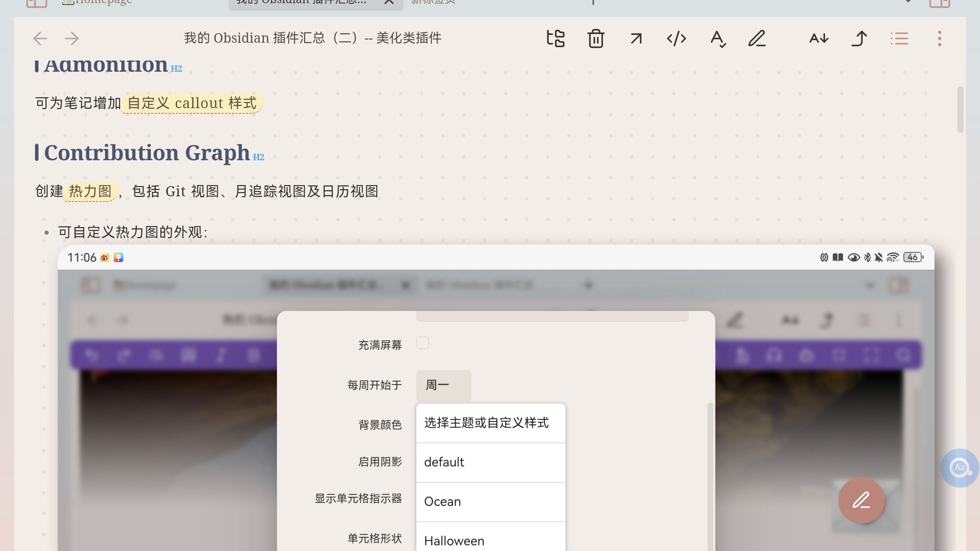This screenshot has width=980, height=551.
Task: Go forward with the right arrow
Action: (71, 38)
